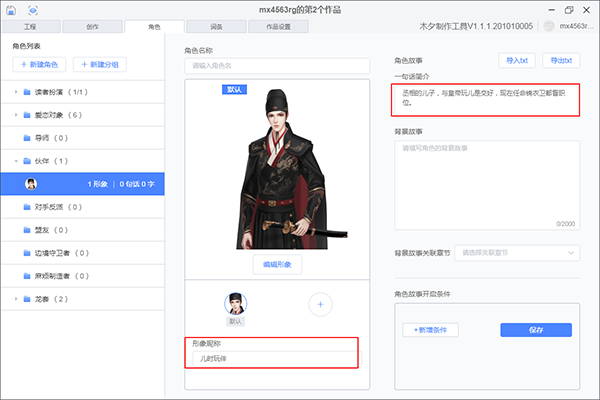Switch to the 工程 tab

[31, 27]
